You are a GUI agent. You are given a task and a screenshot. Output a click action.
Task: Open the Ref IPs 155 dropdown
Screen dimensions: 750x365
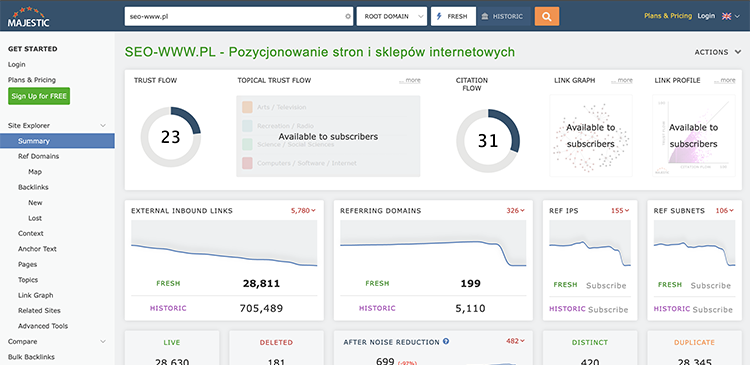click(x=620, y=210)
